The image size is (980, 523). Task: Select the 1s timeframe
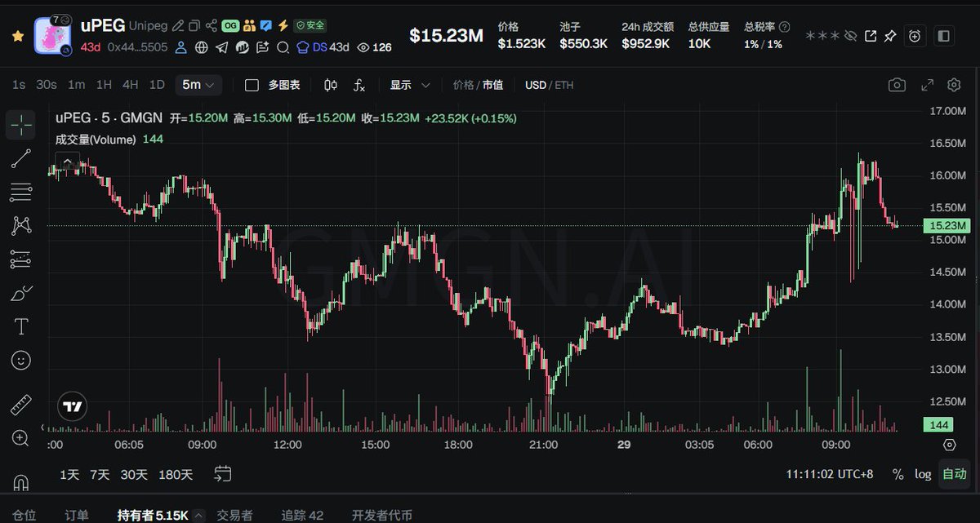[19, 85]
